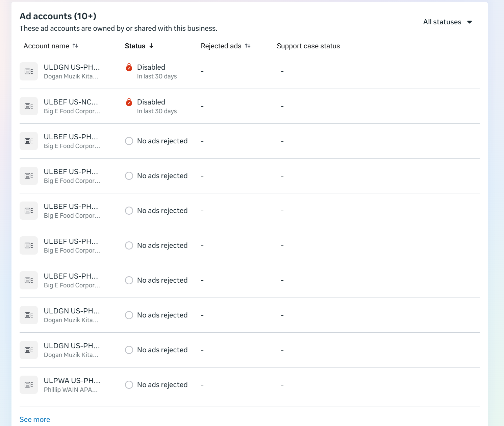Image resolution: width=504 pixels, height=426 pixels.
Task: Click the Status column header
Action: 135,46
